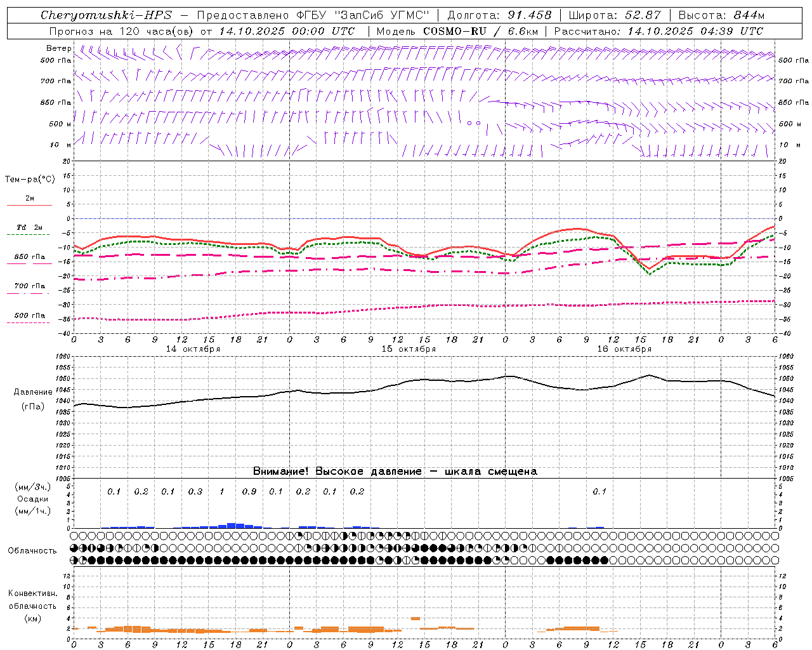Click the dash-dot 700 гПа temperature legend line
The image size is (812, 650).
coord(28,293)
